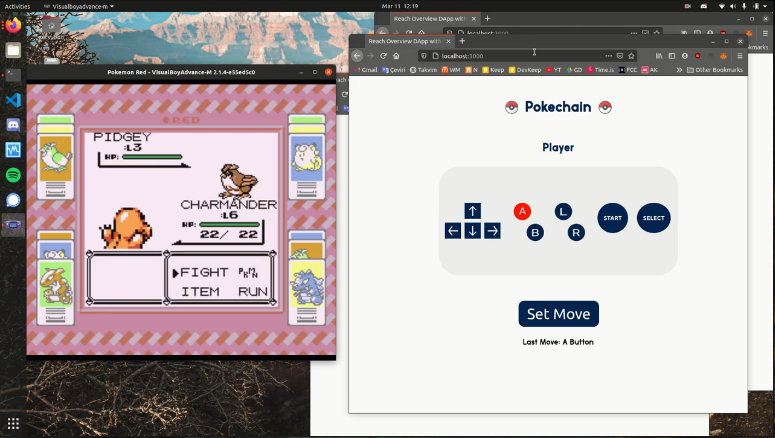Open the AK bookmark
The height and width of the screenshot is (438, 775).
(x=650, y=70)
